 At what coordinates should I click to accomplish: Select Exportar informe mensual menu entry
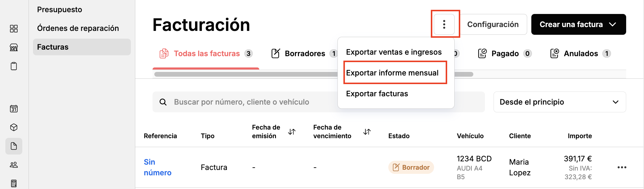click(x=392, y=73)
